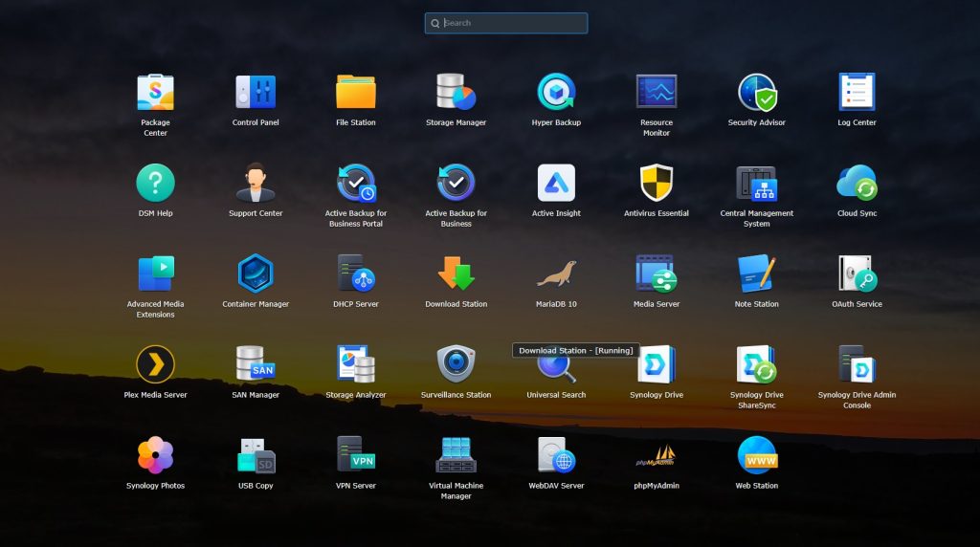980x547 pixels.
Task: Open Central Management System
Action: click(756, 183)
